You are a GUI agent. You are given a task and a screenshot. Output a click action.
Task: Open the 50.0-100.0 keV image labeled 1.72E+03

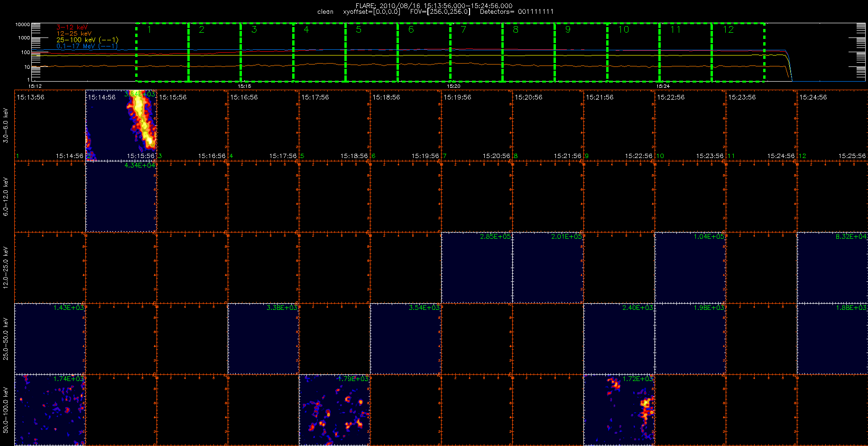pos(619,410)
